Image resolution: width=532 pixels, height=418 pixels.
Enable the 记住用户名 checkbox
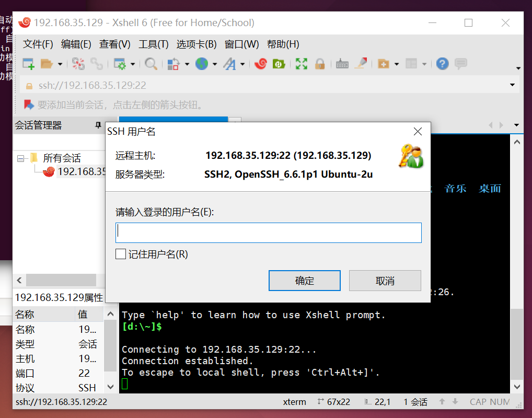(121, 254)
